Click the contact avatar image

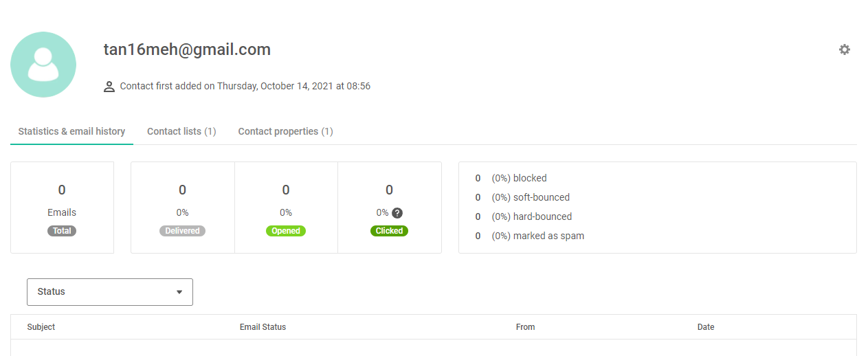tap(43, 65)
